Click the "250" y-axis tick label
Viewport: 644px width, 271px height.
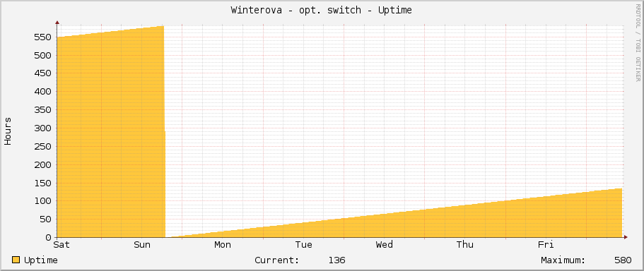[42, 146]
